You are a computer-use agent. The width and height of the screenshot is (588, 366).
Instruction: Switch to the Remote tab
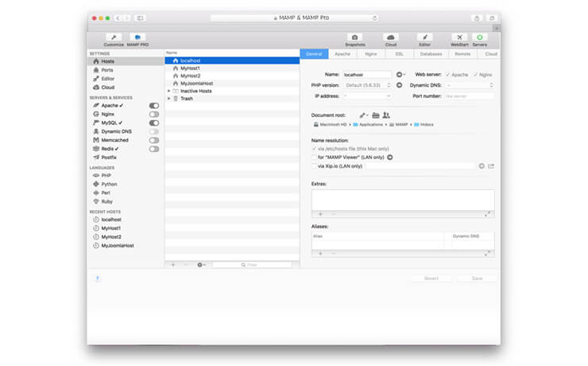point(462,53)
